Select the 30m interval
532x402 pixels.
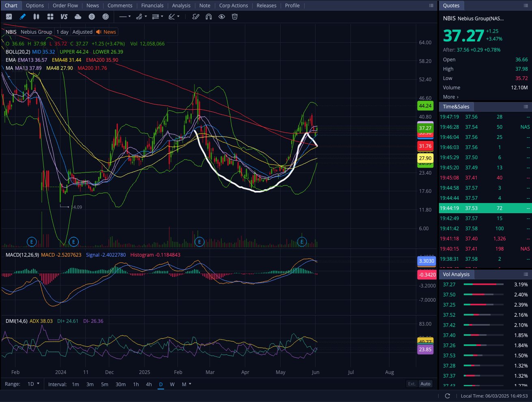coord(121,384)
